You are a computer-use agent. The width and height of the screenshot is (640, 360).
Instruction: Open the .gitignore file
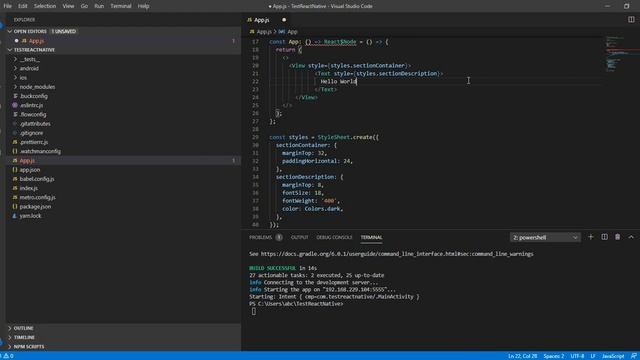pyautogui.click(x=31, y=133)
